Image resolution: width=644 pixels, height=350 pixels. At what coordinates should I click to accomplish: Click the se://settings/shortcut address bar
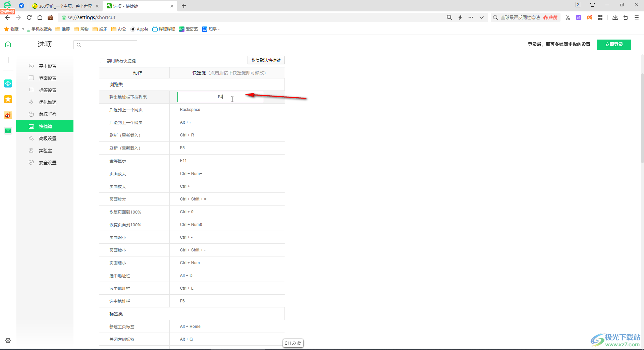click(x=252, y=17)
